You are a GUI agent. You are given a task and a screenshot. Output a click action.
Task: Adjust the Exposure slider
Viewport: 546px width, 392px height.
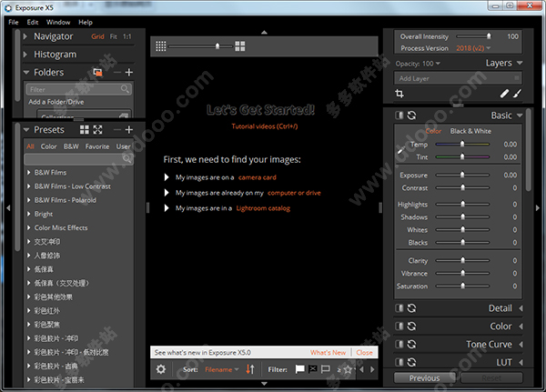click(x=463, y=176)
